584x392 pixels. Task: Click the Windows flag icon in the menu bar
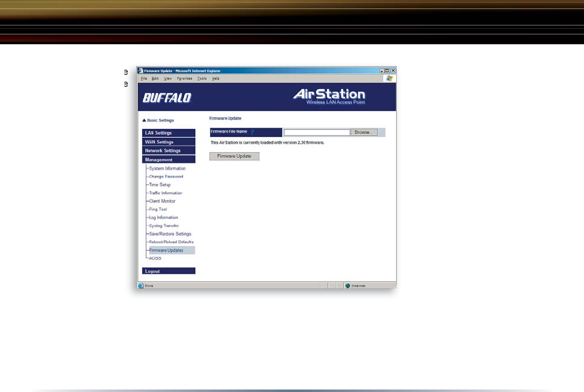390,79
